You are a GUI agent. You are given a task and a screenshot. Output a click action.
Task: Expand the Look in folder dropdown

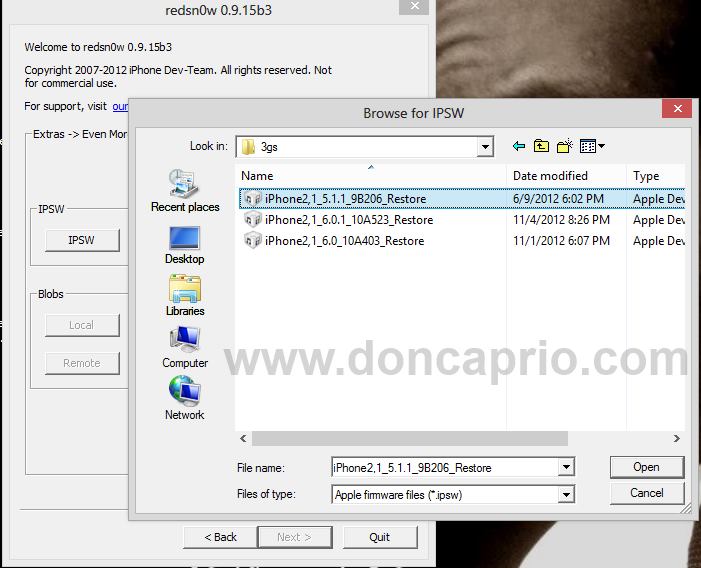[485, 147]
